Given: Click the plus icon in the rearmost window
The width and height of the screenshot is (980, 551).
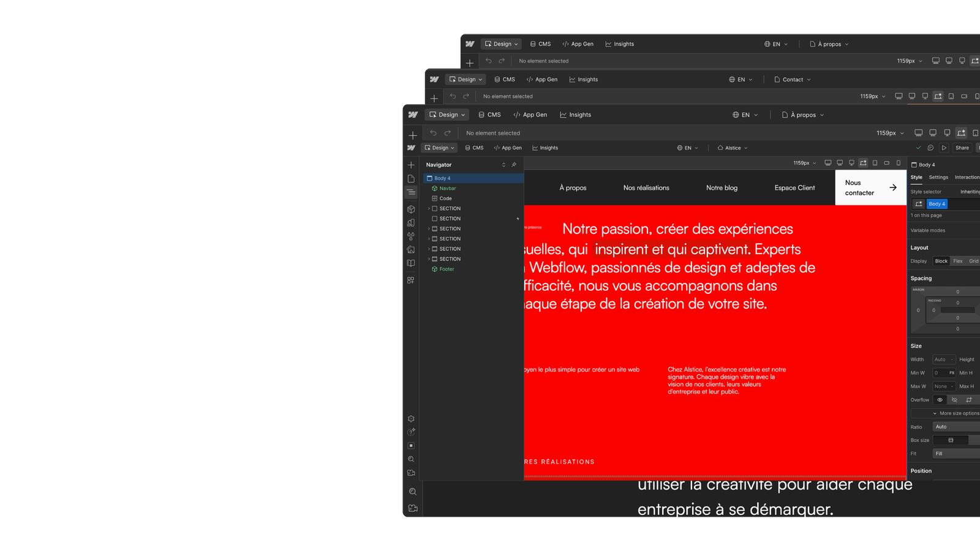Looking at the screenshot, I should point(470,63).
